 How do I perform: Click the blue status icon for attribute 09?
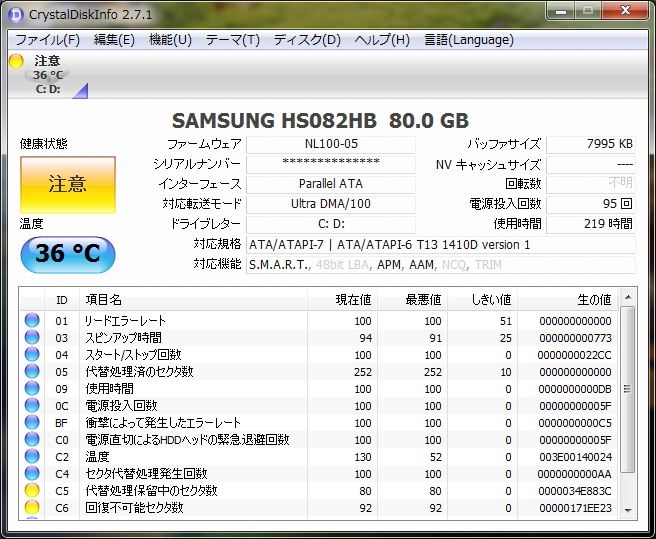[32, 389]
